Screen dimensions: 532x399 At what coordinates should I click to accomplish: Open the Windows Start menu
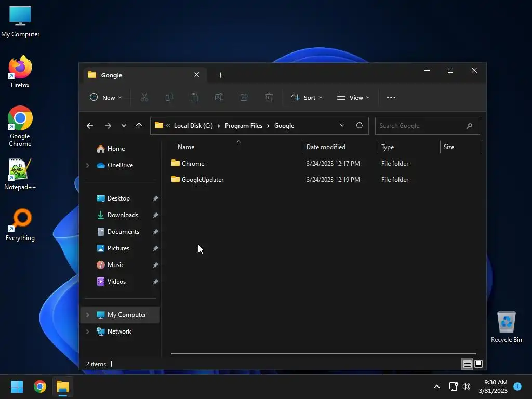click(x=17, y=387)
